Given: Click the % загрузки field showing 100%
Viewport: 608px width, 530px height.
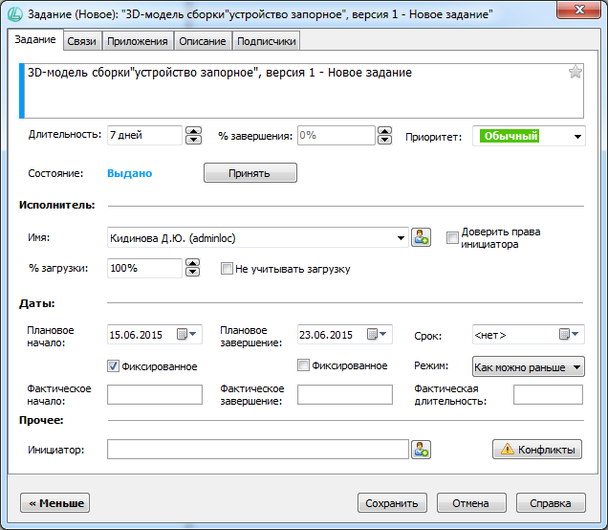Looking at the screenshot, I should pos(145,268).
